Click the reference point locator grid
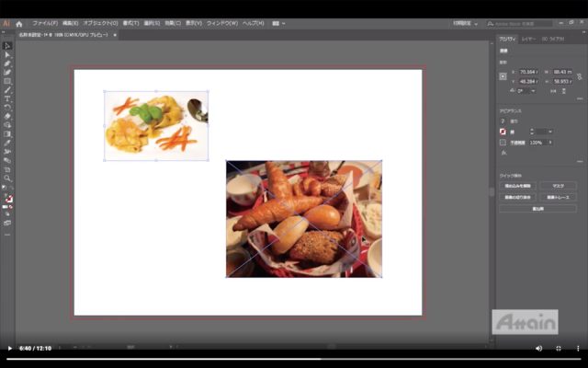Image resolution: width=588 pixels, height=368 pixels. click(503, 75)
